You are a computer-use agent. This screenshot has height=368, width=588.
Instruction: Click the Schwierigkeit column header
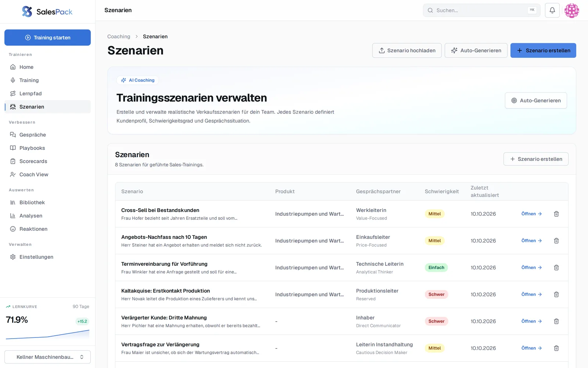[442, 191]
